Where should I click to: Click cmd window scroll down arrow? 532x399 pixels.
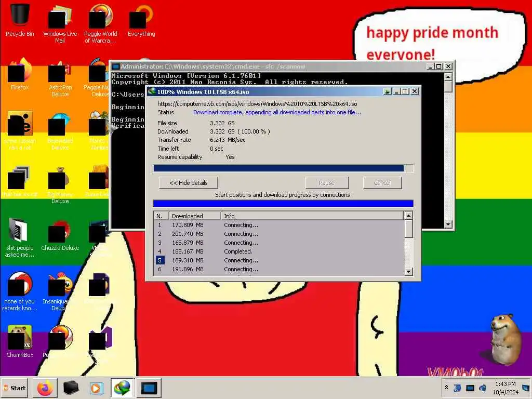tap(448, 224)
